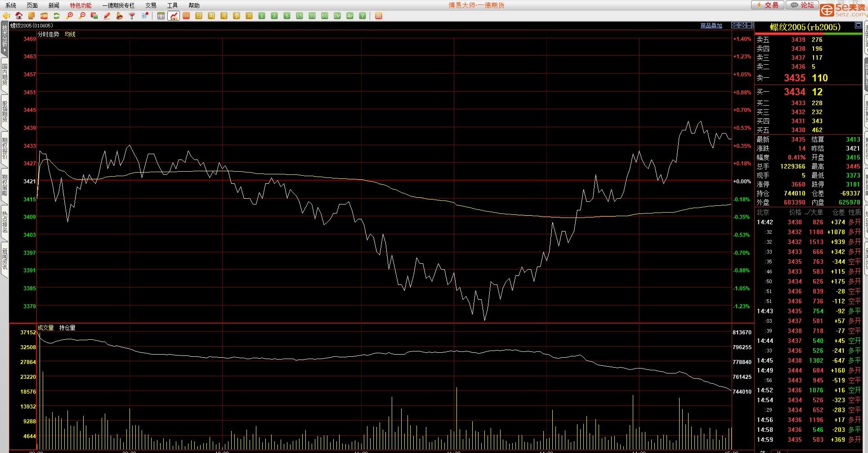The width and height of the screenshot is (868, 453).
Task: Switch to Tick chart view
Action: pos(186,16)
